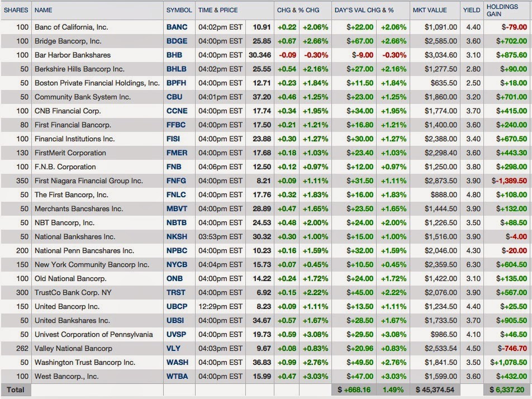
Task: Open the BANC ticker symbol link
Action: coord(177,27)
